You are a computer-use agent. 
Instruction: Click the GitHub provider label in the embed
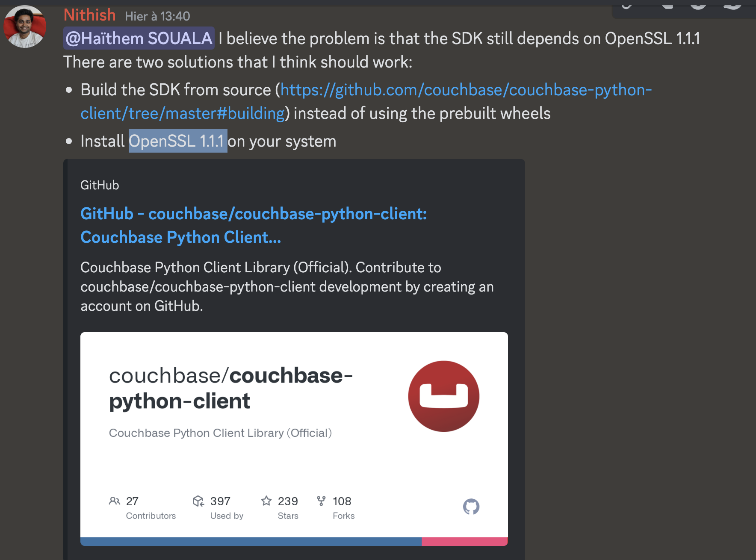(99, 185)
